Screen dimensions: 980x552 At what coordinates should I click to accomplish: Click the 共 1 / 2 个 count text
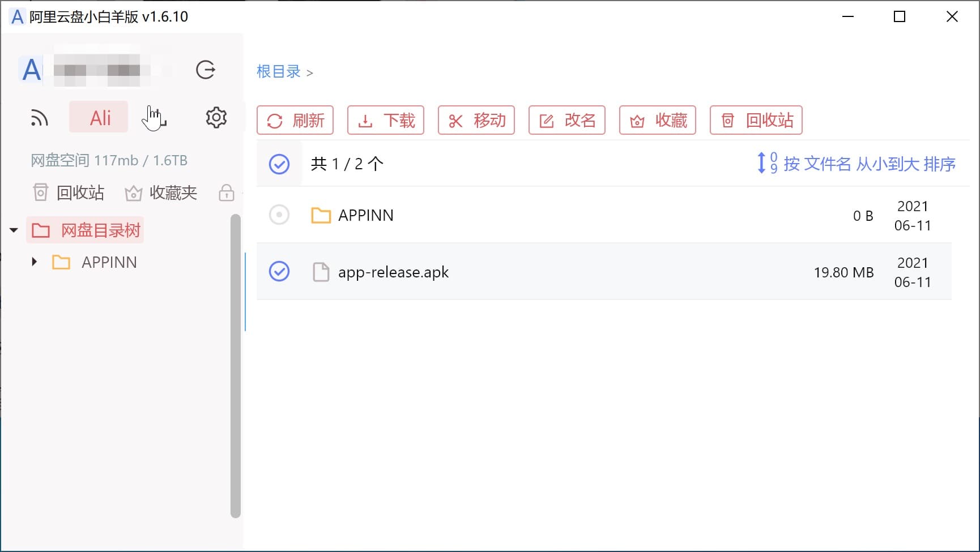click(347, 164)
